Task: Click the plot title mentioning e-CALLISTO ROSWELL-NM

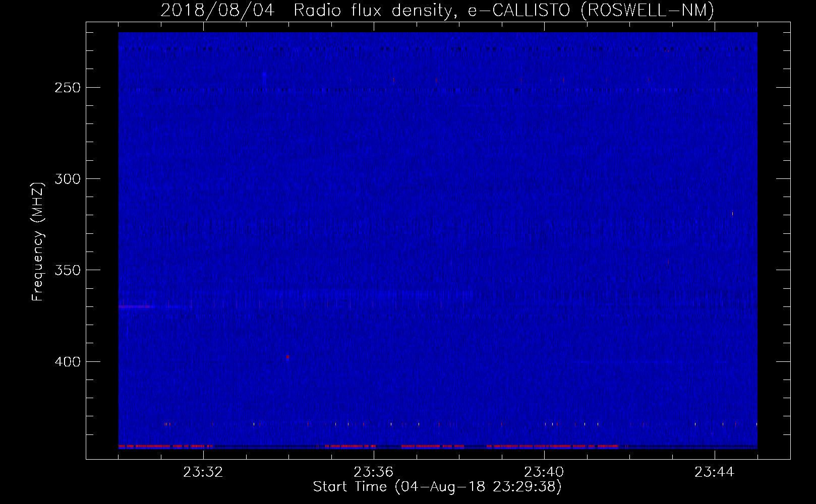Action: coord(437,10)
